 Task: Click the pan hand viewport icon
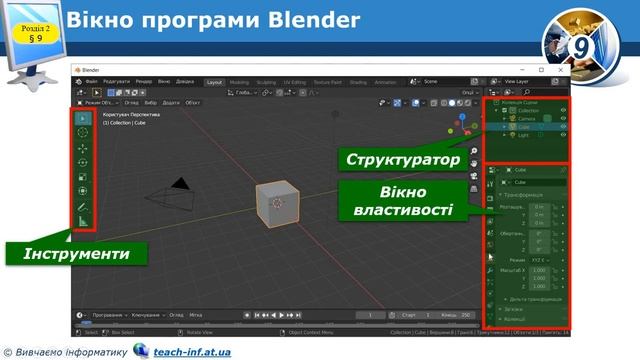coord(474,163)
